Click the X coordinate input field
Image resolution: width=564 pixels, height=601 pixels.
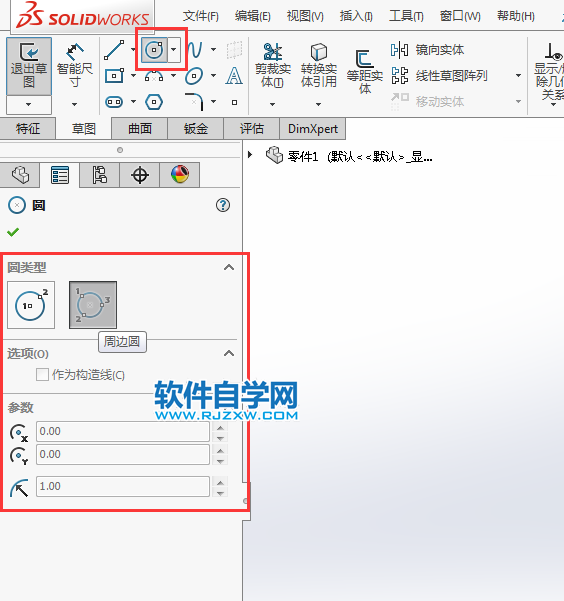(x=123, y=432)
